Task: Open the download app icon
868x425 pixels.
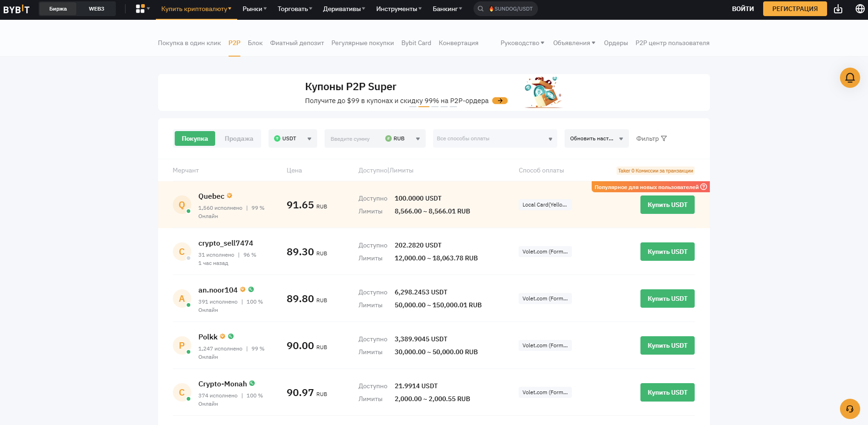Action: 838,9
